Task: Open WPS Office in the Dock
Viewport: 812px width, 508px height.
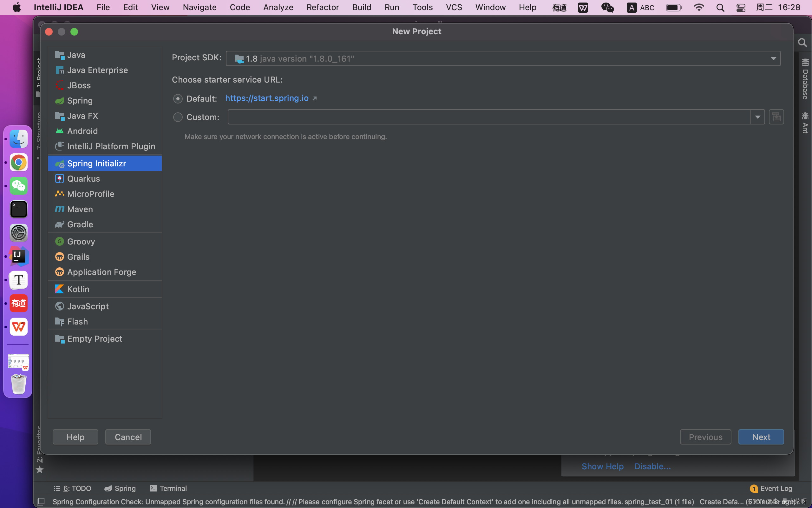Action: [x=18, y=327]
